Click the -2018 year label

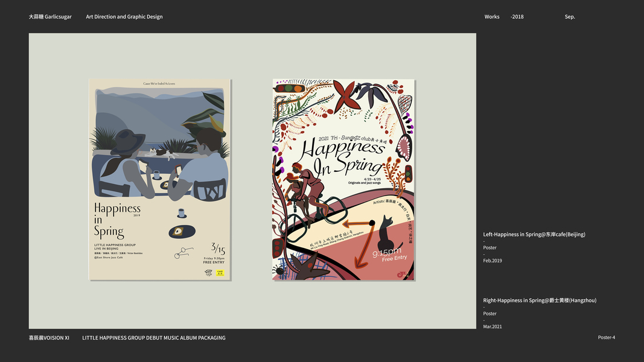click(x=517, y=17)
